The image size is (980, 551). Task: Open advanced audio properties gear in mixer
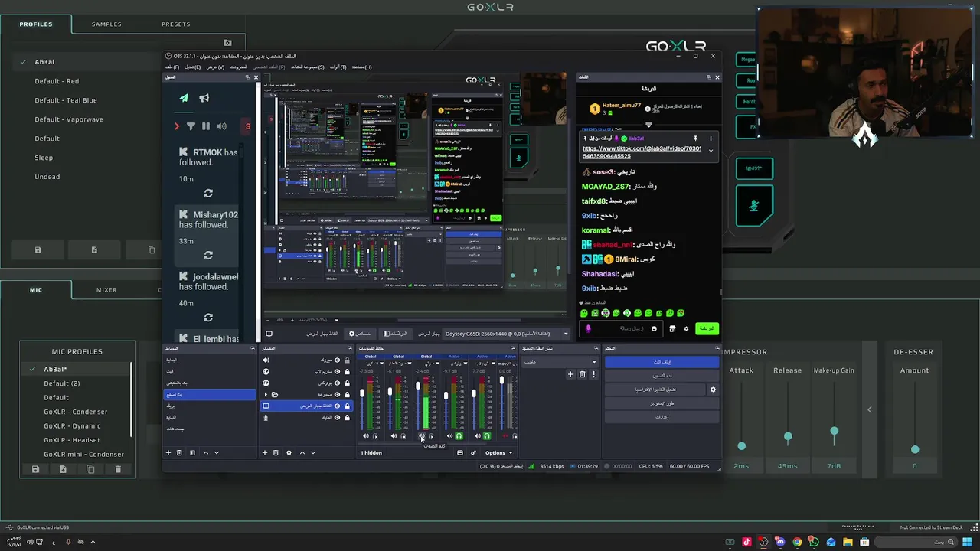coord(473,452)
